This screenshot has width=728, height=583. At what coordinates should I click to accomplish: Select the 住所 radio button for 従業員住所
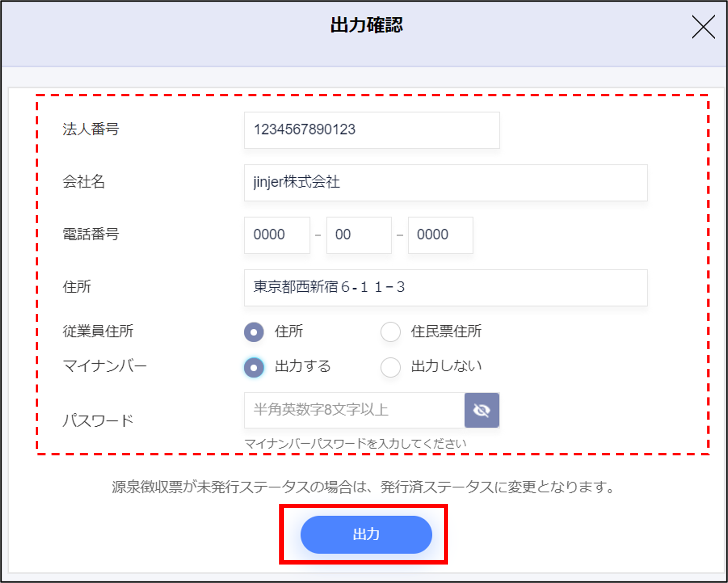(254, 332)
